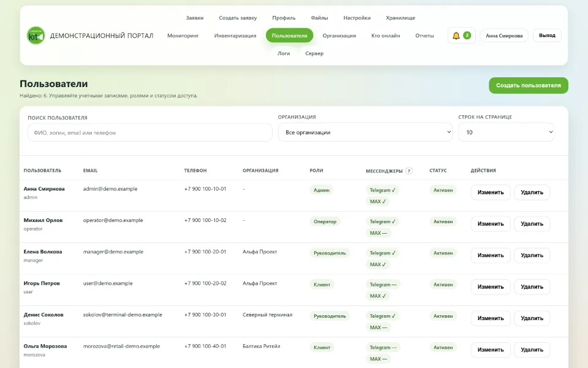The height and width of the screenshot is (368, 588).
Task: Edit user Анна Смирнова with Изменить
Action: [x=491, y=192]
